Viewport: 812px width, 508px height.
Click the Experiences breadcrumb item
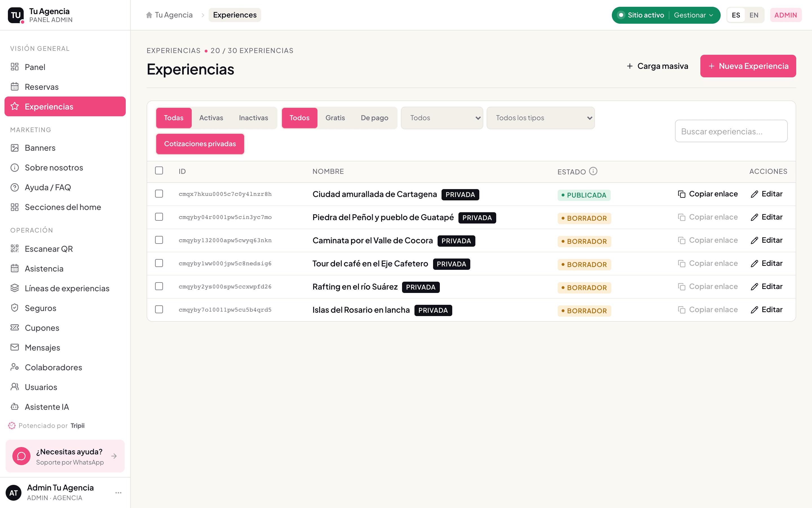(x=235, y=15)
